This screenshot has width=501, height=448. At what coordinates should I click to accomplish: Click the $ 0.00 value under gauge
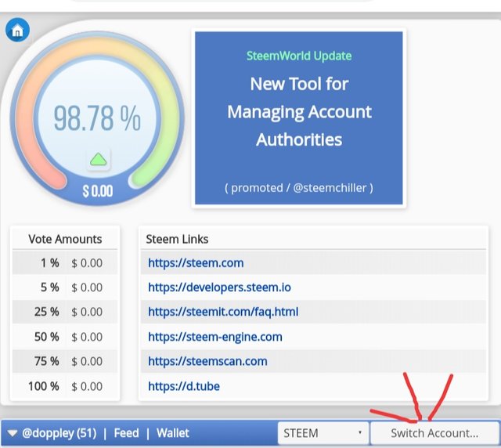coord(98,191)
